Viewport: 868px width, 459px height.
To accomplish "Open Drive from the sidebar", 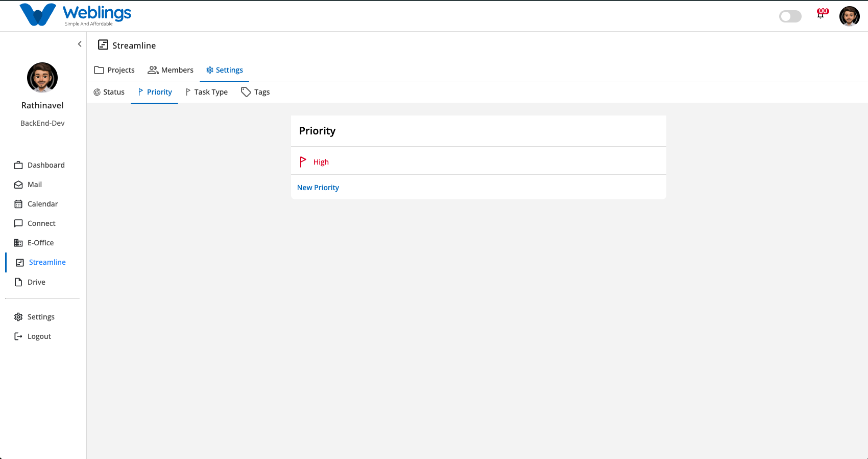I will point(36,282).
